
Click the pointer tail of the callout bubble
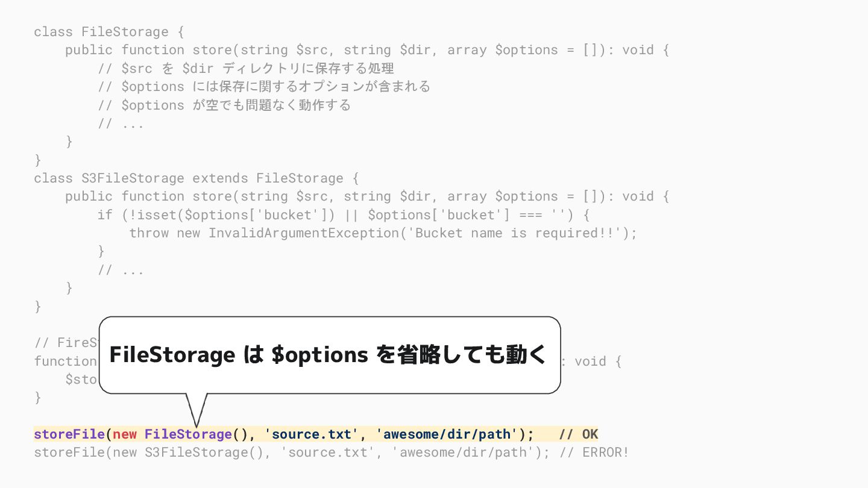point(197,409)
